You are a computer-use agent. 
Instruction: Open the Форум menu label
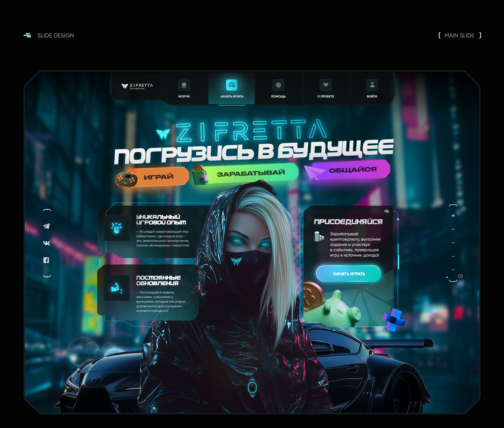pos(184,97)
